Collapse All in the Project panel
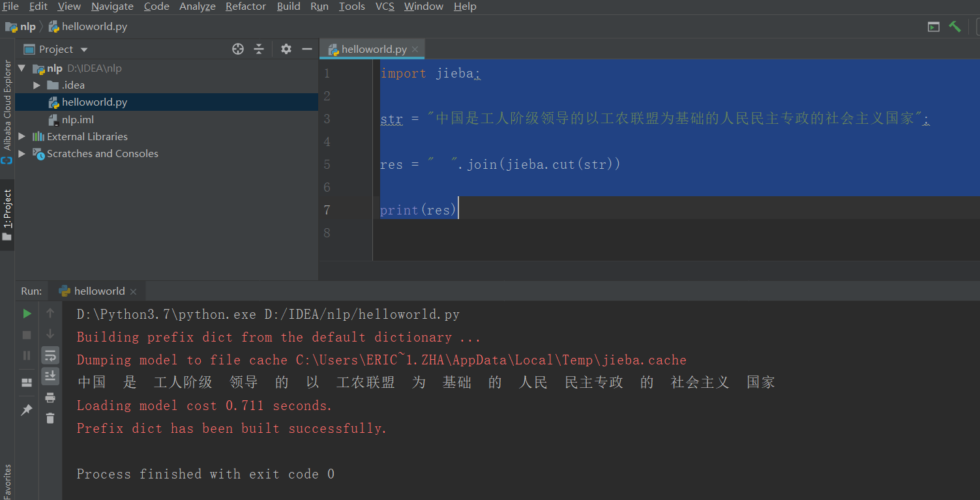This screenshot has height=500, width=980. (259, 49)
